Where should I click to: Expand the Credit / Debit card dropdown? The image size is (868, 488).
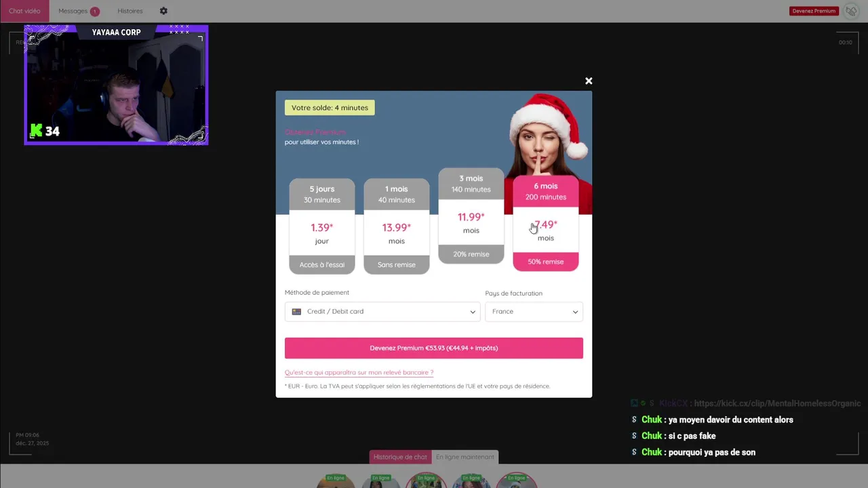[x=382, y=312]
